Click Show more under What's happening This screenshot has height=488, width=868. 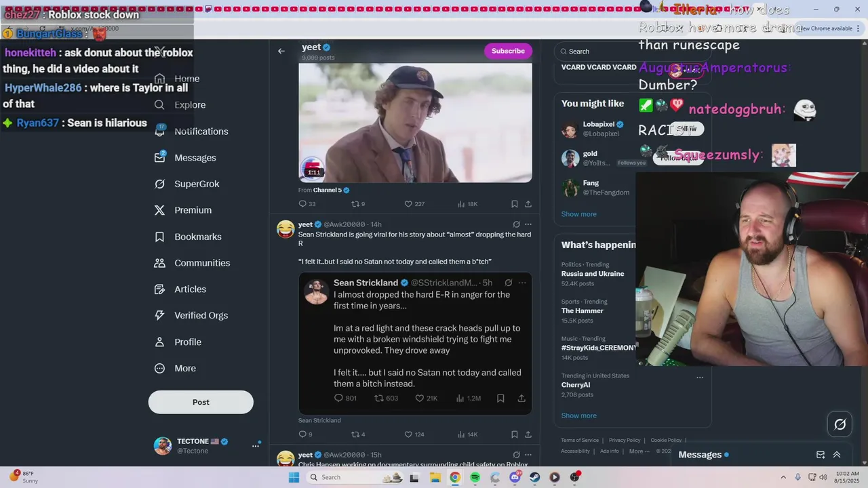pos(578,415)
